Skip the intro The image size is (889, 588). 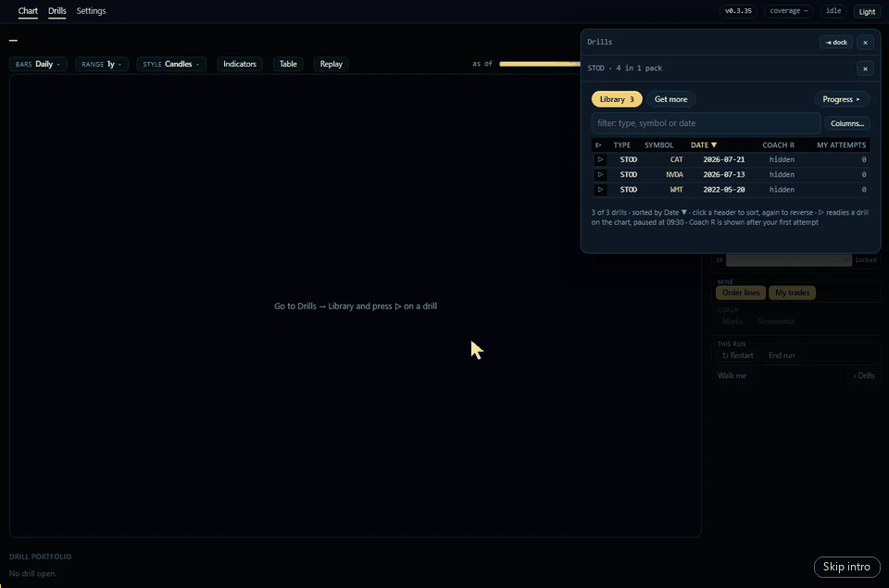(x=846, y=567)
